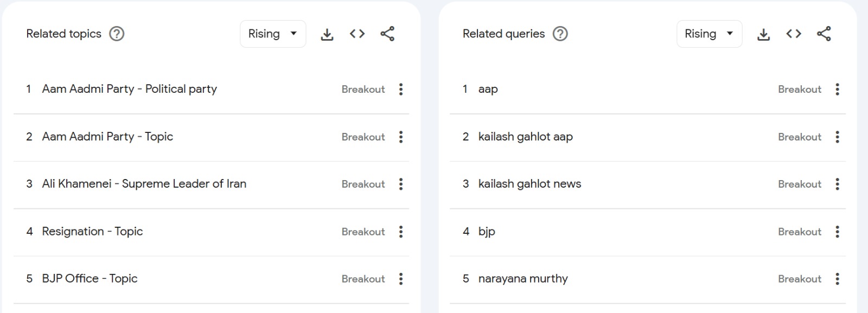The height and width of the screenshot is (313, 868).
Task: Download Related queries data as CSV
Action: coord(763,34)
